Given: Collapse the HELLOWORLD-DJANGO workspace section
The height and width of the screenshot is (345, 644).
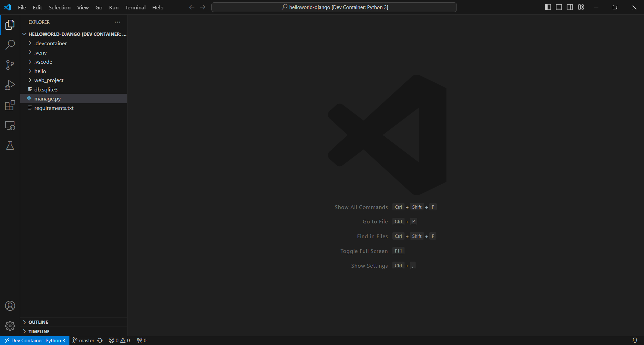Looking at the screenshot, I should [74, 34].
